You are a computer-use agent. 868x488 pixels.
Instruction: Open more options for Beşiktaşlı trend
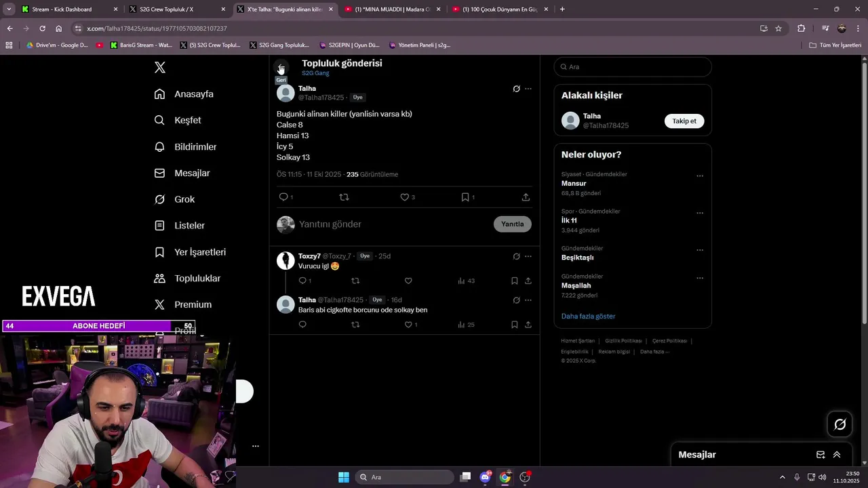(700, 250)
